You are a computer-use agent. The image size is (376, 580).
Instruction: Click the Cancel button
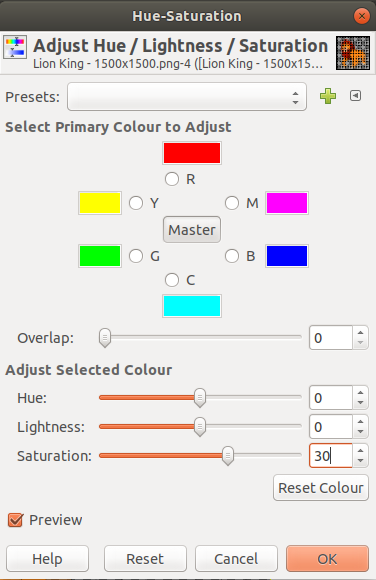click(236, 559)
